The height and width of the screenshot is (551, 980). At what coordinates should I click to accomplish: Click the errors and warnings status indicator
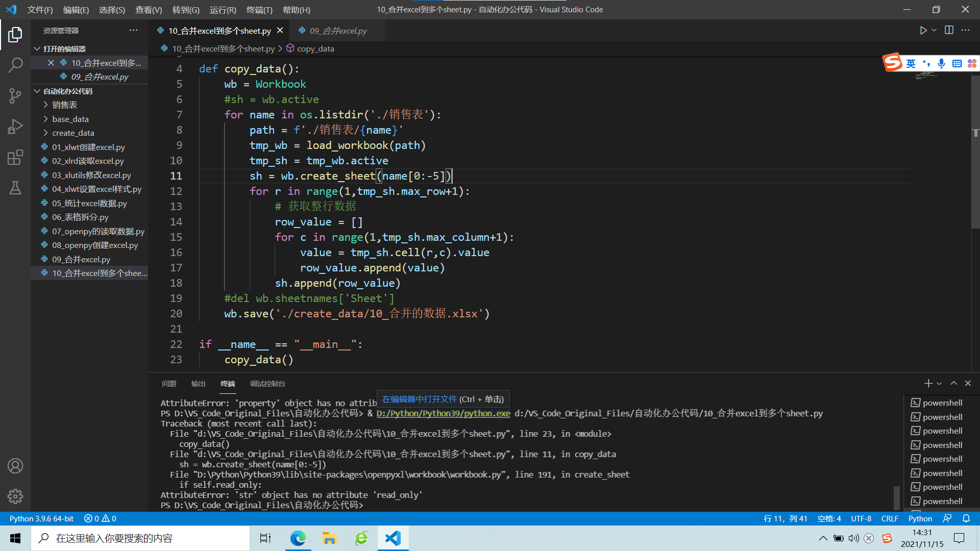coord(100,518)
